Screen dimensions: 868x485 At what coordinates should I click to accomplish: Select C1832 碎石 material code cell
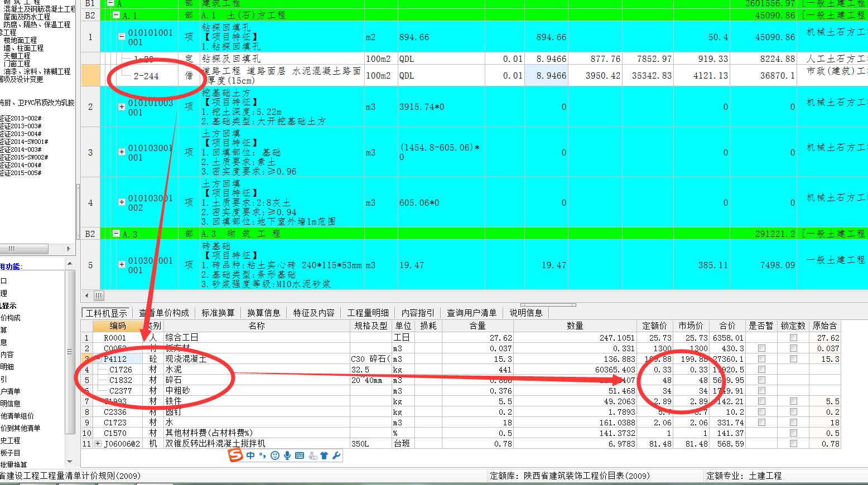[118, 380]
